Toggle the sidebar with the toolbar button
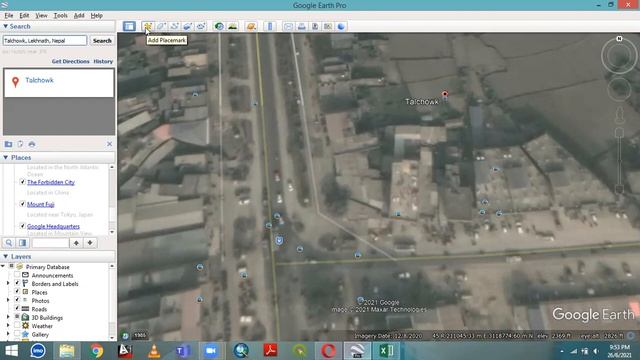Viewport: 640px width, 360px height. 129,26
